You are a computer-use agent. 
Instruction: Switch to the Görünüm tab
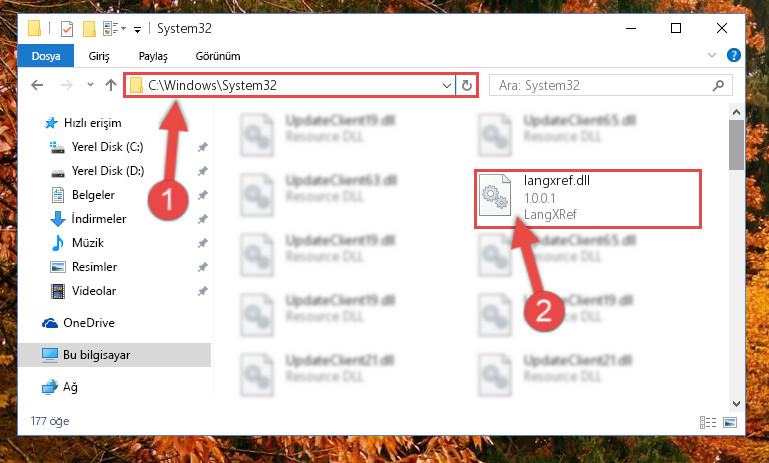(218, 56)
